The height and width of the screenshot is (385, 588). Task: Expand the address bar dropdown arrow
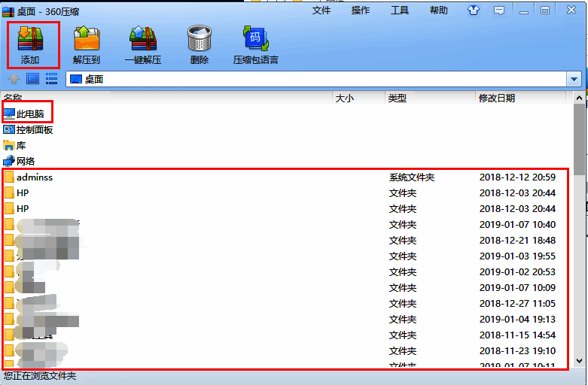point(574,79)
